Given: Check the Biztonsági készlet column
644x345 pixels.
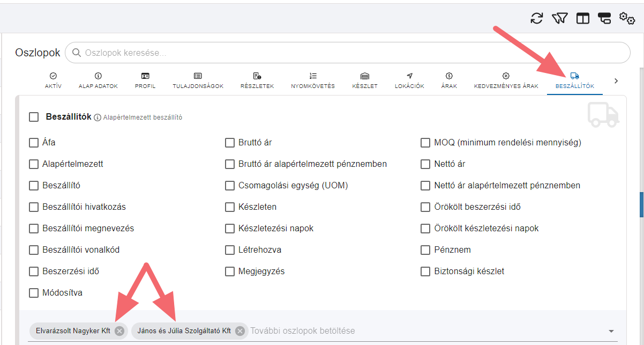Looking at the screenshot, I should click(425, 271).
